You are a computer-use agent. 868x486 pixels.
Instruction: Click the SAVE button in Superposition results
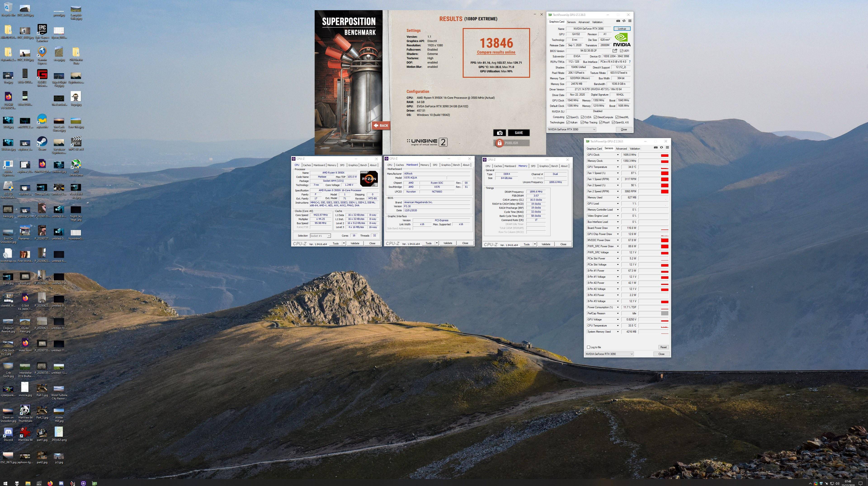tap(519, 133)
